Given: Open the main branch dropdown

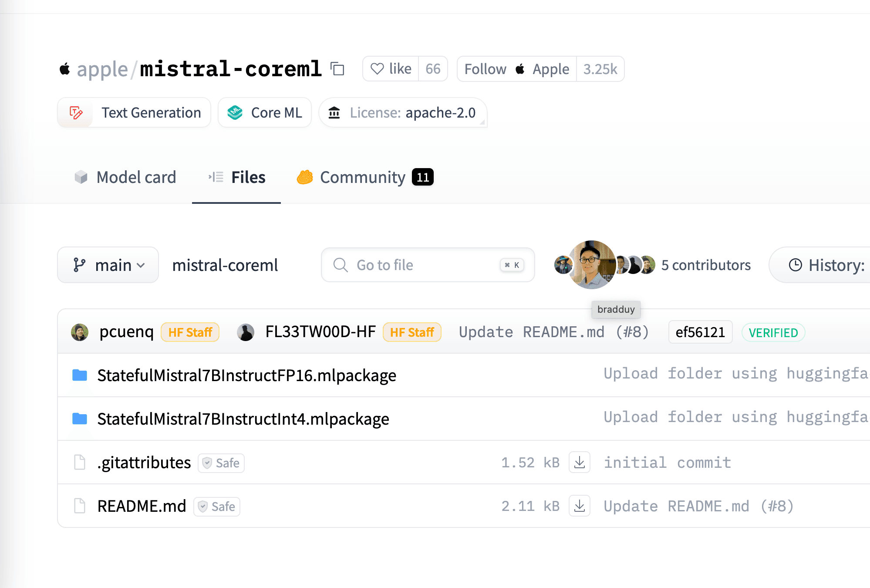Looking at the screenshot, I should point(108,265).
